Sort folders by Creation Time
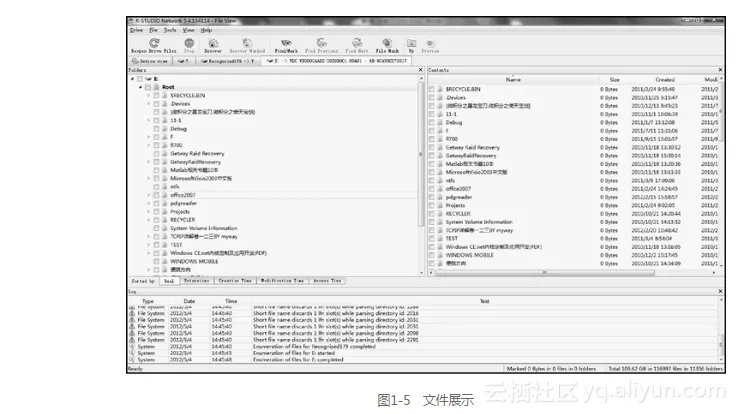Viewport: 737px width, 414px height. tap(235, 281)
